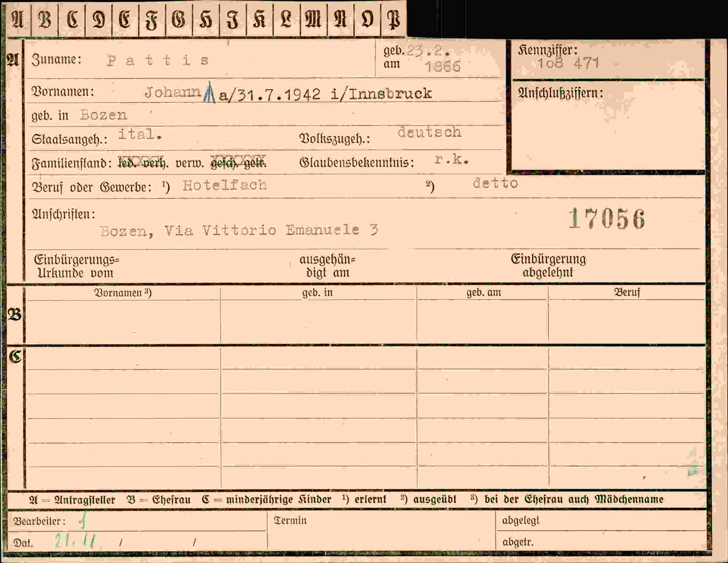Click the 'abgelegt' label

tap(521, 521)
